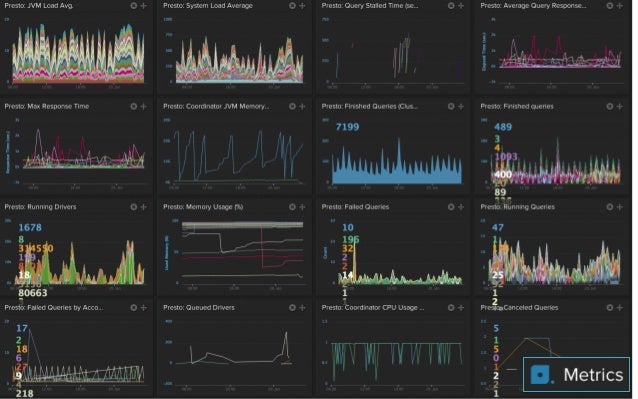Click plus icon on Query Stalled Time panel
The height and width of the screenshot is (399, 638).
pos(461,6)
